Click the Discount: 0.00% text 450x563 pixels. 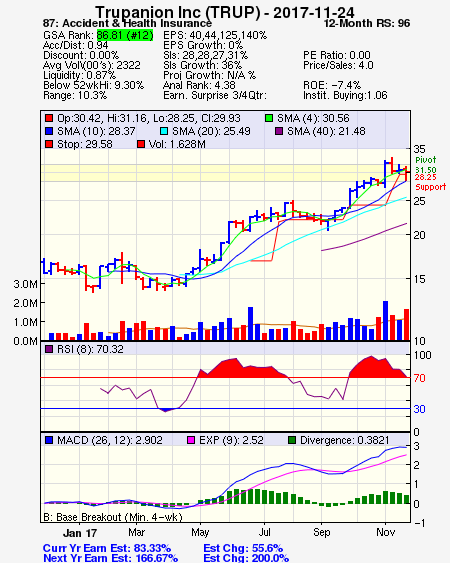(81, 55)
